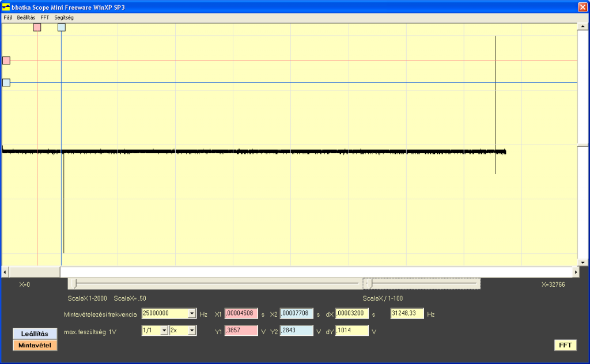Viewport: 590px width, 364px height.
Task: Click the ScaleX 1-2000 slider thumb
Action: (74, 284)
